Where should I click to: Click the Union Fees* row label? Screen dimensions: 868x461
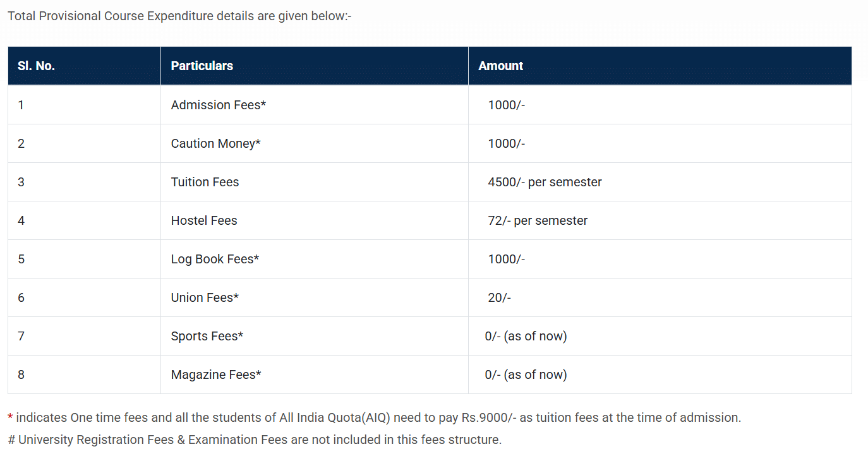pos(205,297)
